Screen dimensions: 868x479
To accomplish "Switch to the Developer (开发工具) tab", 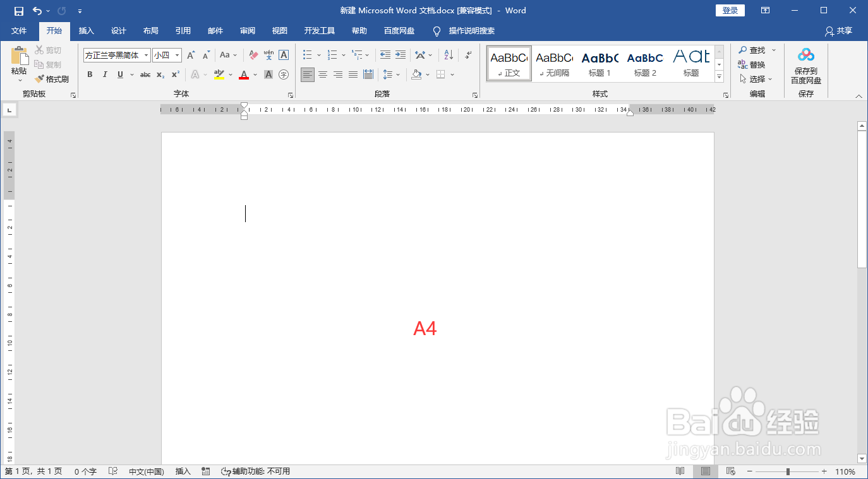I will (320, 31).
